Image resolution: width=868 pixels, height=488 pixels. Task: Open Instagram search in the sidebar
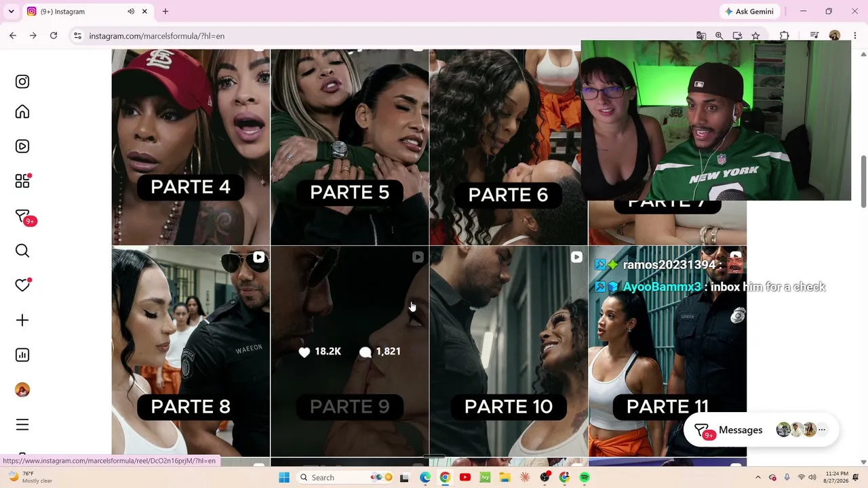coord(22,251)
